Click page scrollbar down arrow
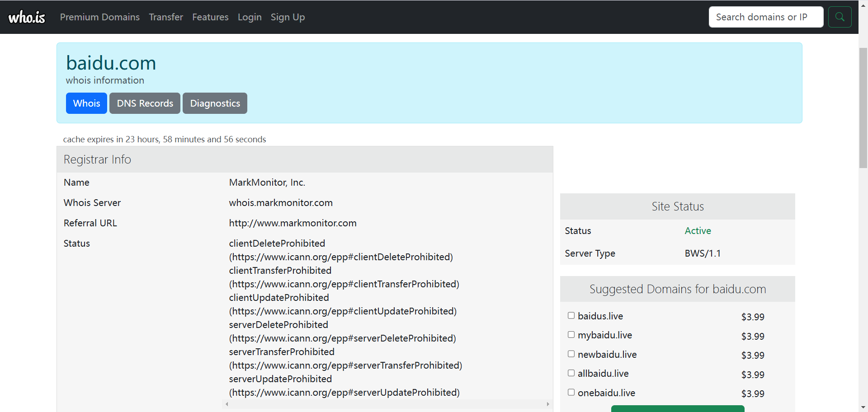 coord(863,407)
